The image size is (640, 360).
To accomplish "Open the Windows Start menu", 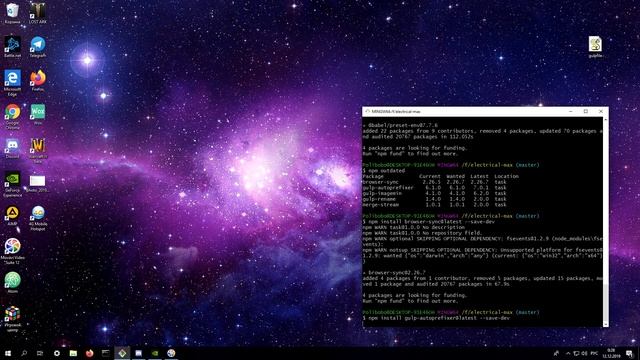I will coord(8,353).
